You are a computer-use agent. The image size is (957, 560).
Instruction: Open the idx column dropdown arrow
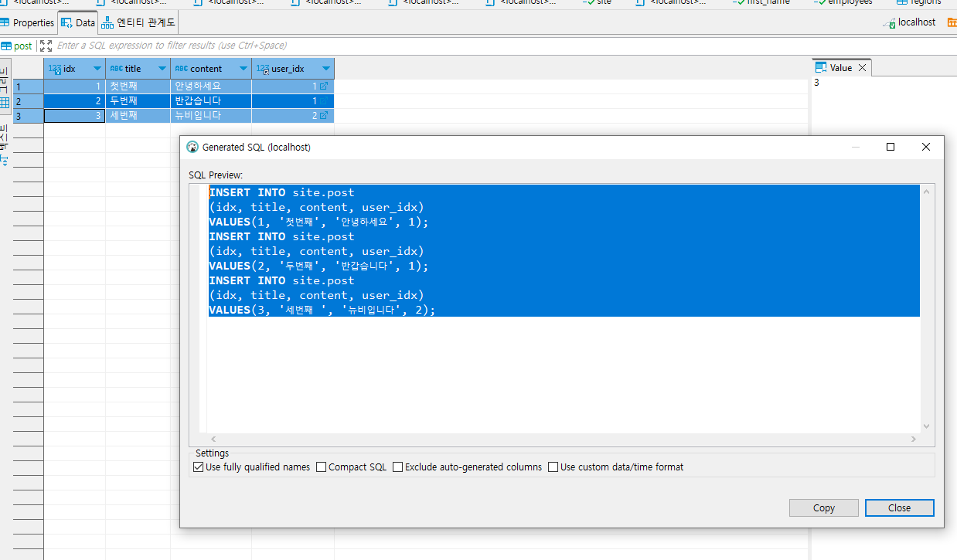pos(97,69)
